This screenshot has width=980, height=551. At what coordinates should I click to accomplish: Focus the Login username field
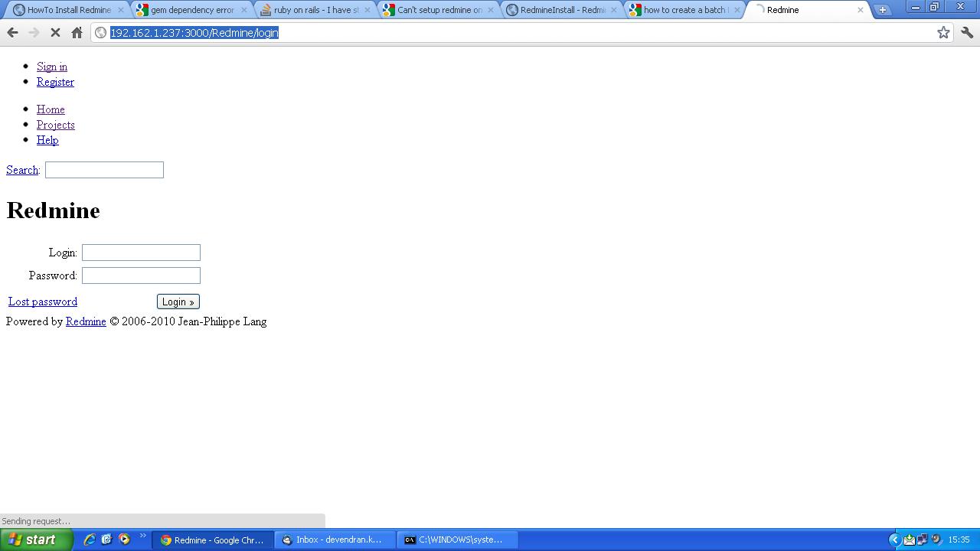tap(141, 253)
